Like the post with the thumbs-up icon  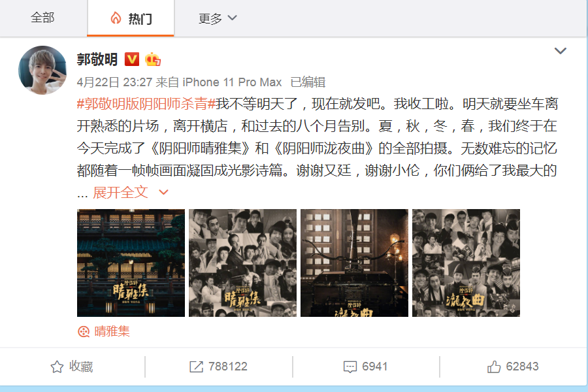pos(494,367)
